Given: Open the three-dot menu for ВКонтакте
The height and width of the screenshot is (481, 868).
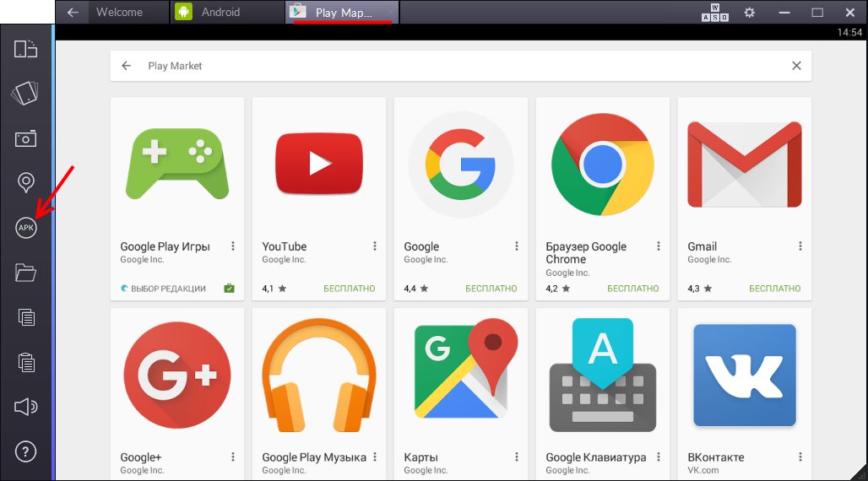Looking at the screenshot, I should [800, 457].
